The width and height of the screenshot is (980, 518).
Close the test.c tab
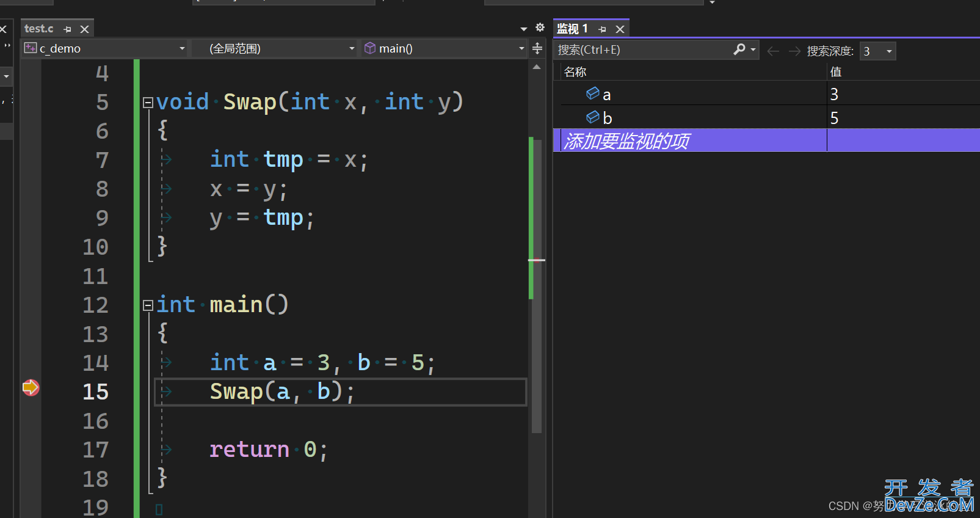[85, 29]
